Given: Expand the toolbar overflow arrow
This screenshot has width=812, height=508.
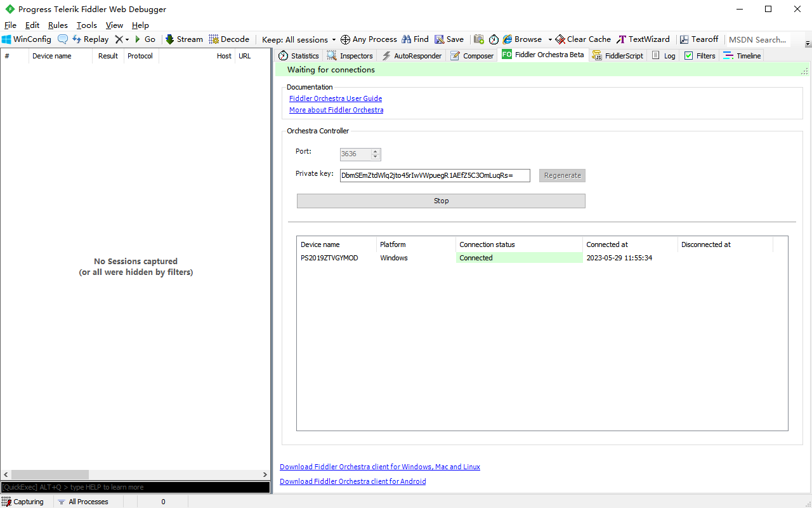Looking at the screenshot, I should tap(808, 43).
